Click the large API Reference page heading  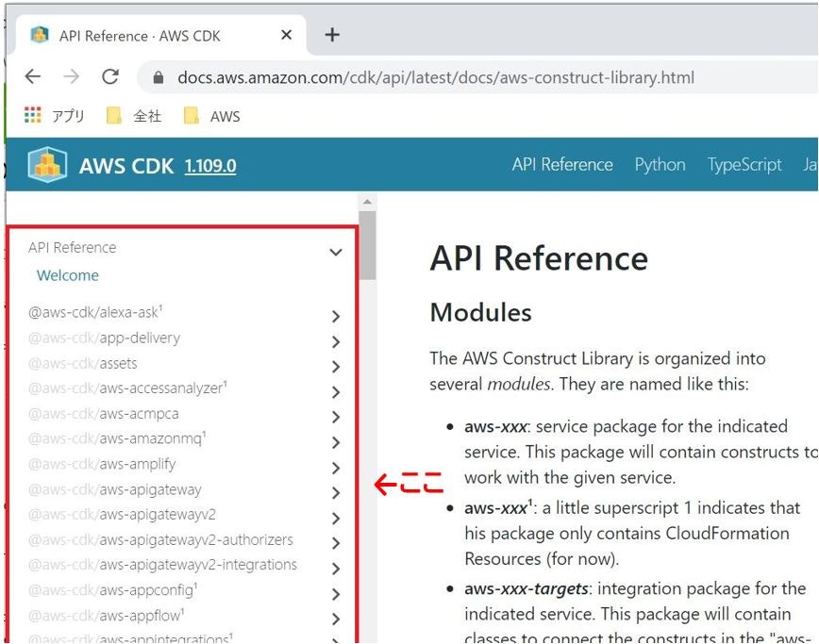pos(539,258)
